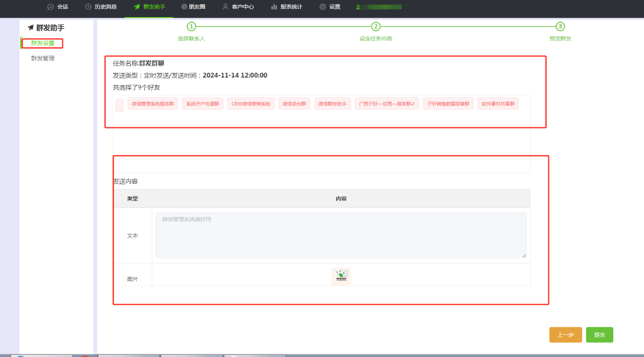Click the 文本 type cell
The height and width of the screenshot is (357, 644).
[x=132, y=236]
